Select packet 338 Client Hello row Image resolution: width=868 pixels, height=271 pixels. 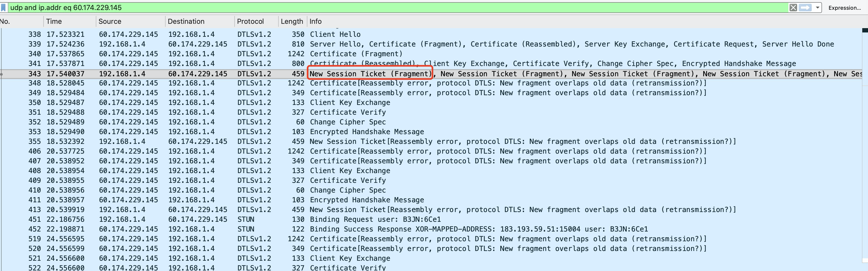(431, 34)
